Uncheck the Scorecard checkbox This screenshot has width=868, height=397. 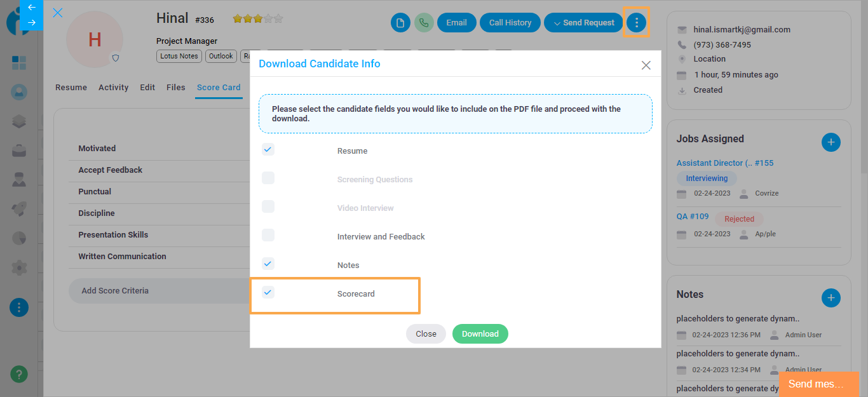tap(268, 292)
